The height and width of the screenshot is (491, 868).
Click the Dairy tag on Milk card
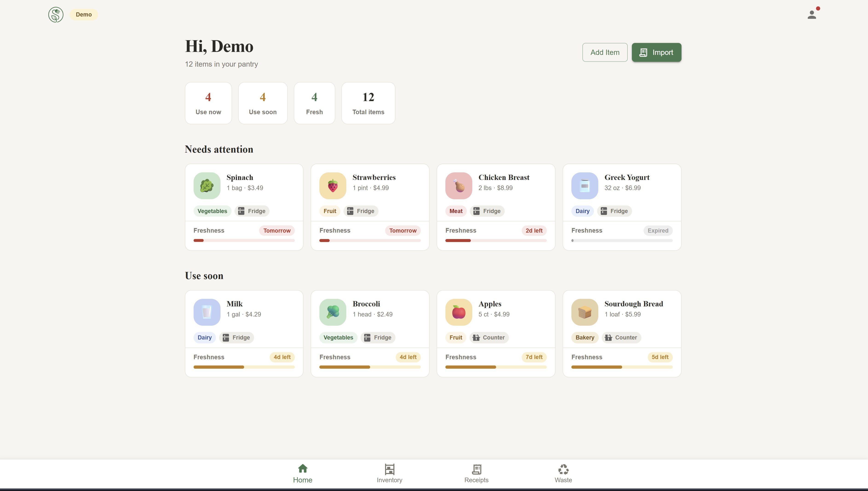(x=205, y=338)
